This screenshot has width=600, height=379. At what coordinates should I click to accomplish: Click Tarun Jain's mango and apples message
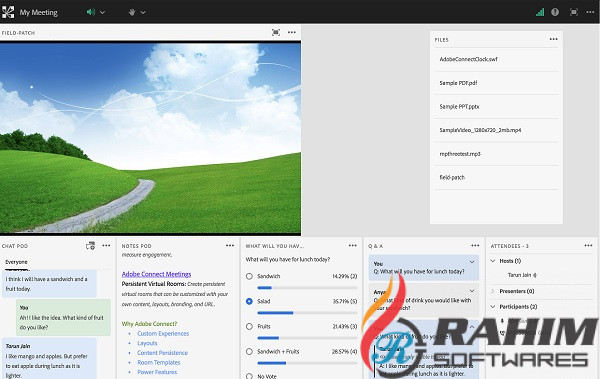(49, 358)
